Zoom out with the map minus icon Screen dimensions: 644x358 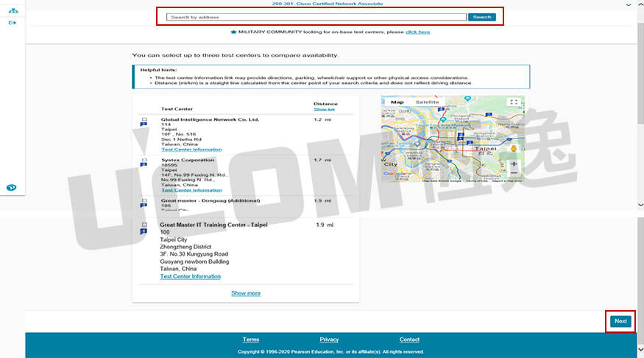pyautogui.click(x=514, y=173)
